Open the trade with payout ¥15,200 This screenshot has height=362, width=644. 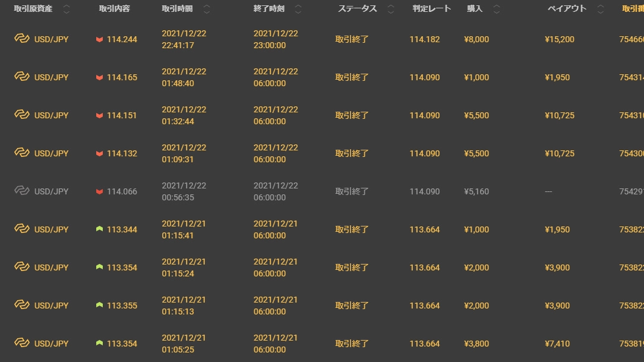(559, 40)
